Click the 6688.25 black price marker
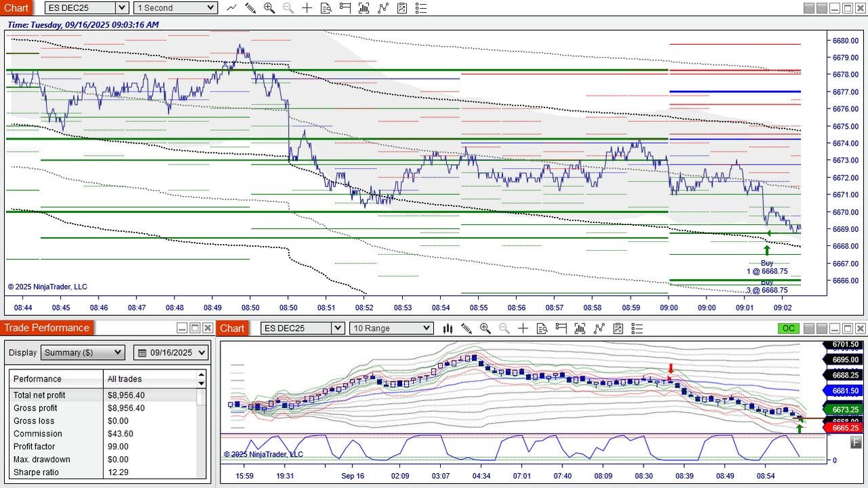This screenshot has height=488, width=868. point(842,375)
